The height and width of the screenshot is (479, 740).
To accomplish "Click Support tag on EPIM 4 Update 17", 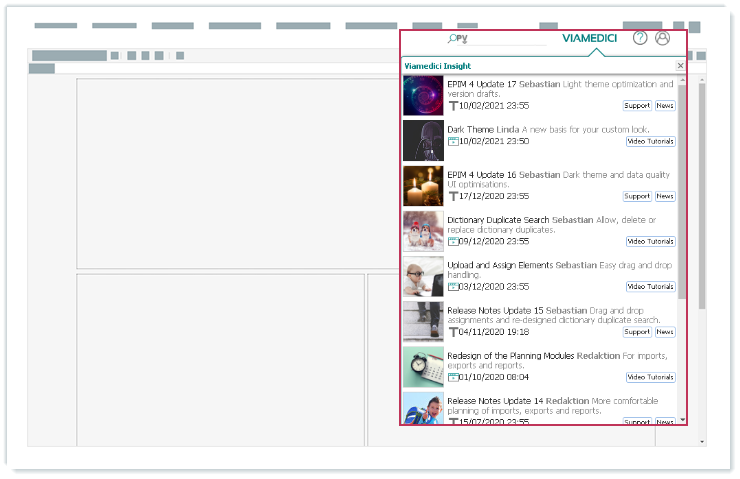I will pos(637,105).
